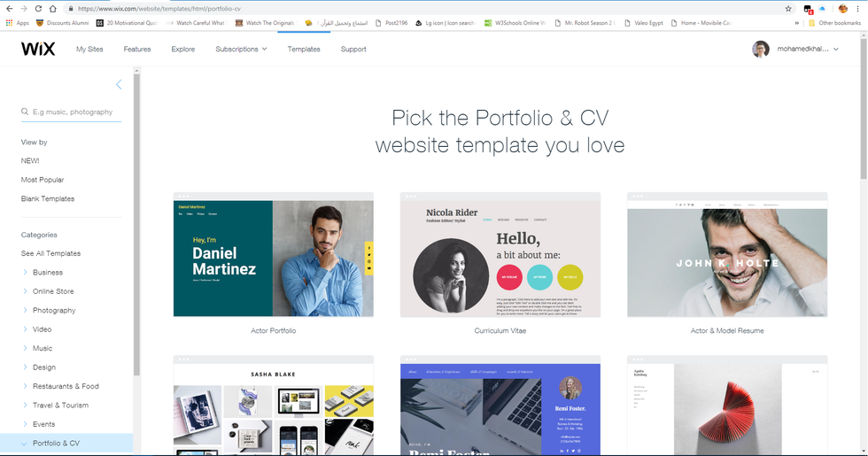Image resolution: width=868 pixels, height=456 pixels.
Task: Open the Chrome three-dot menu
Action: [857, 8]
